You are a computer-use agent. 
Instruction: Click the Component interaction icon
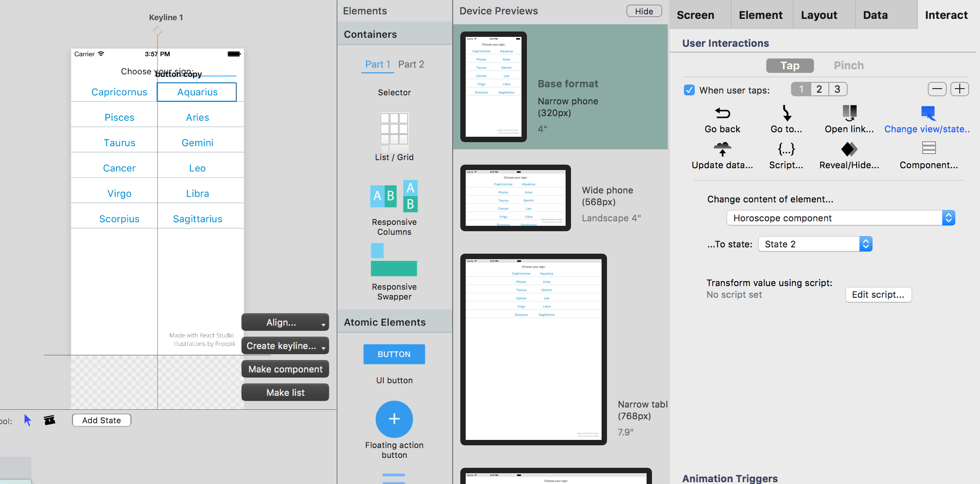pyautogui.click(x=929, y=148)
